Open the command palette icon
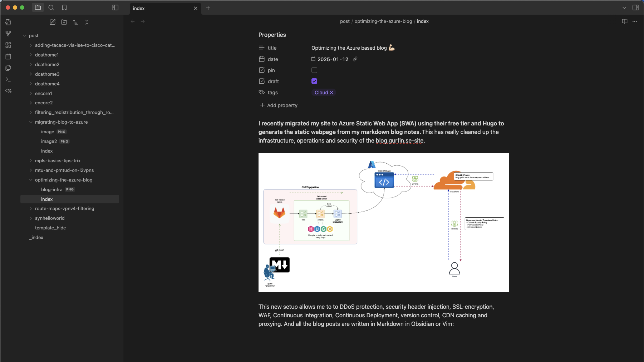Viewport: 644px width, 362px height. (8, 79)
